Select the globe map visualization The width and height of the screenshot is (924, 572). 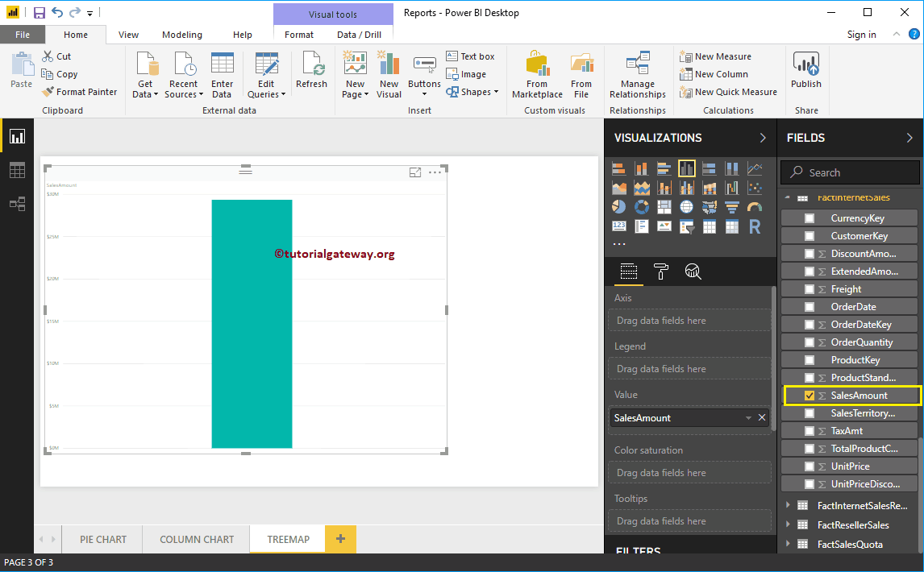(686, 207)
